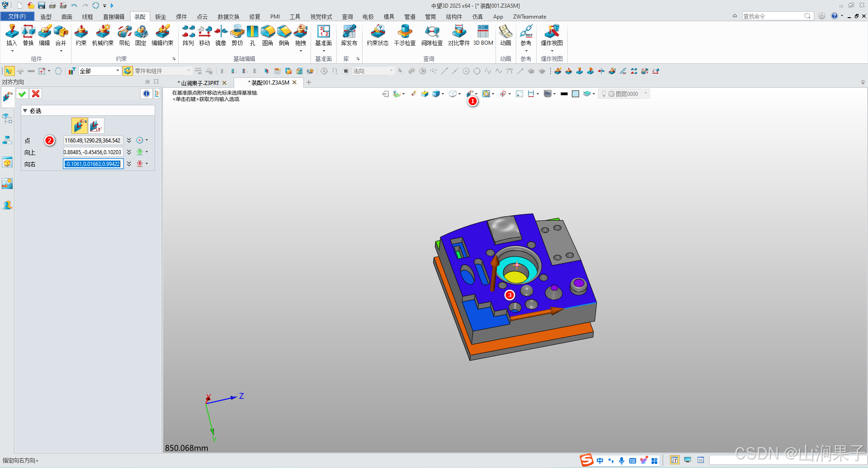
Task: Select the 拖拽 (Drag) tool in ribbon
Action: point(301,36)
